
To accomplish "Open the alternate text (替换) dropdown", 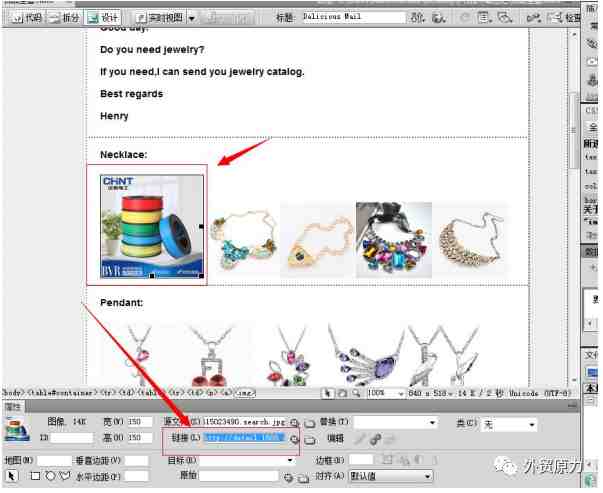I will tap(395, 423).
